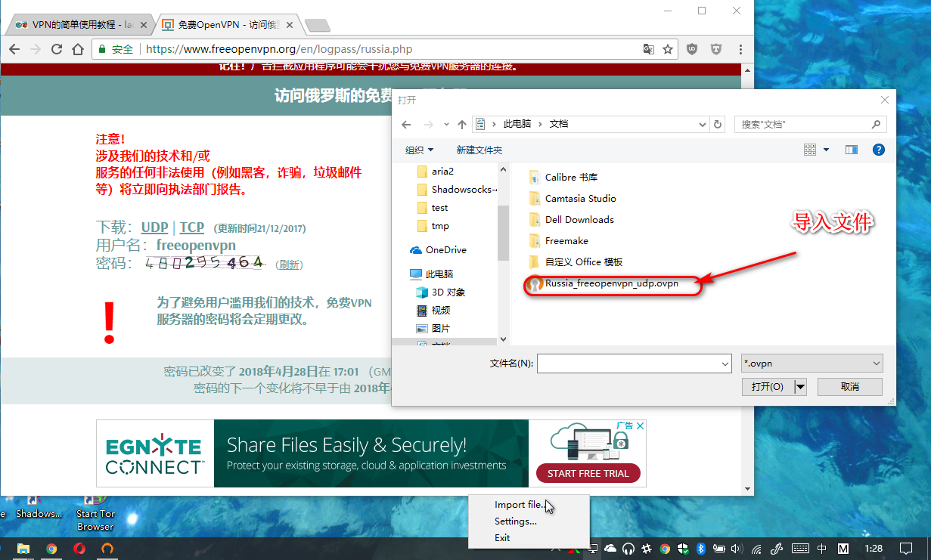The height and width of the screenshot is (560, 931).
Task: Refresh the 文档 folder listing
Action: (x=718, y=124)
